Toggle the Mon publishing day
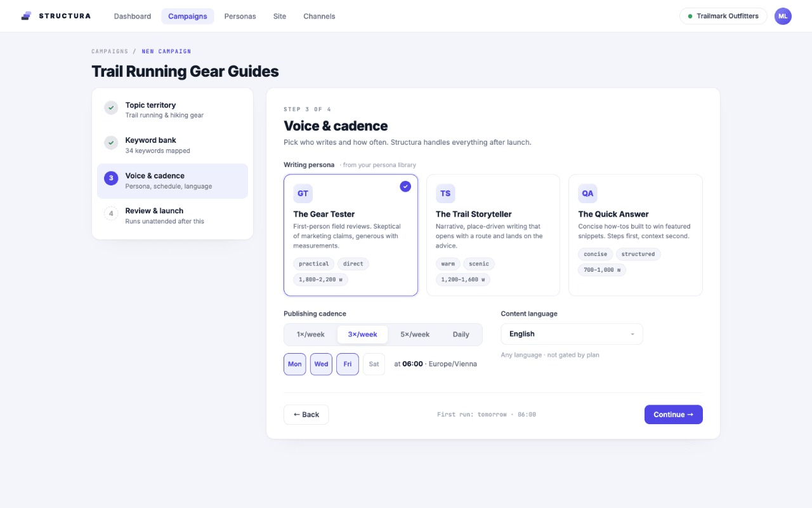Image resolution: width=812 pixels, height=508 pixels. (295, 364)
